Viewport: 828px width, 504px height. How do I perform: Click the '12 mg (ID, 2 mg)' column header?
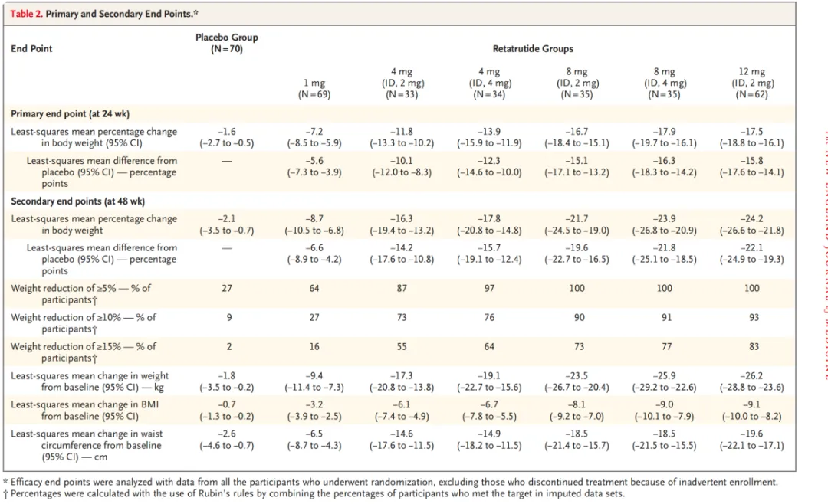point(752,83)
